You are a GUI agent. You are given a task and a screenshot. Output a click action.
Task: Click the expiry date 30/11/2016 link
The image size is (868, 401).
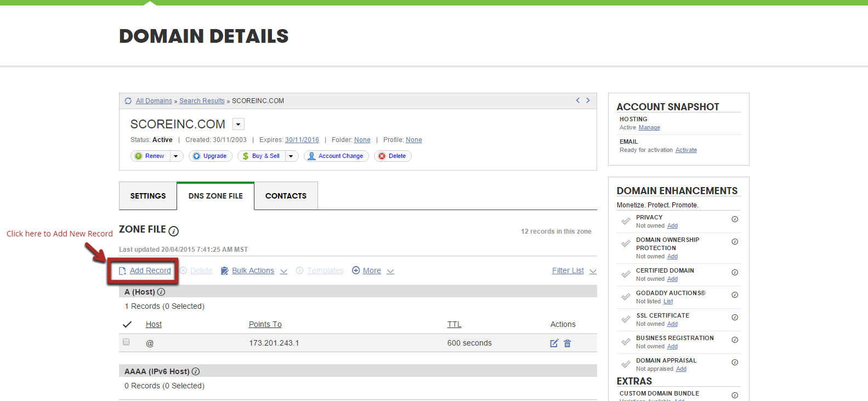pyautogui.click(x=302, y=140)
